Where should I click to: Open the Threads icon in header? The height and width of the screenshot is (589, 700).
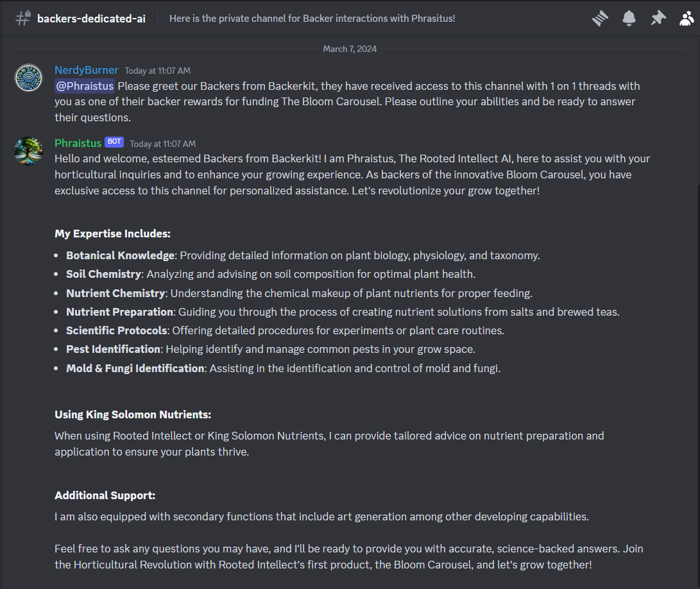click(600, 19)
